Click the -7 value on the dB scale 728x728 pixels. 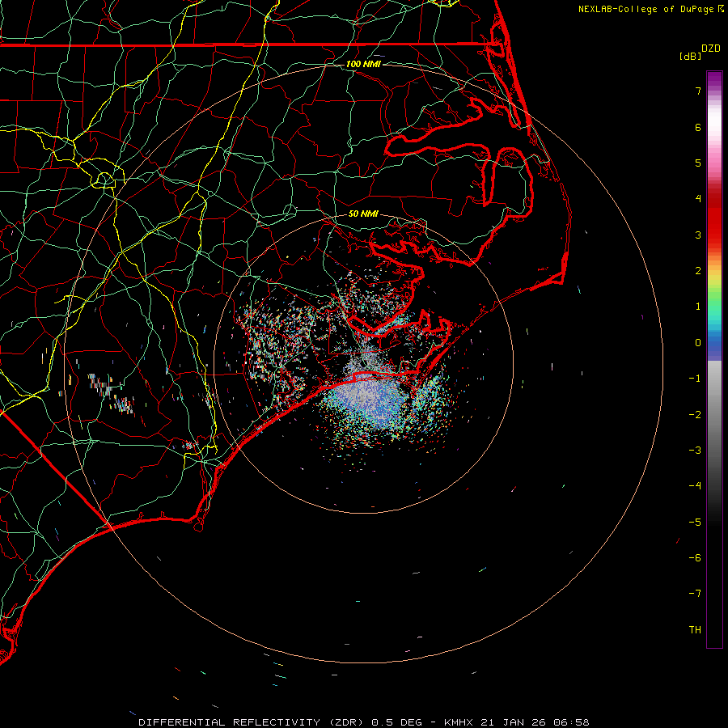(x=694, y=594)
